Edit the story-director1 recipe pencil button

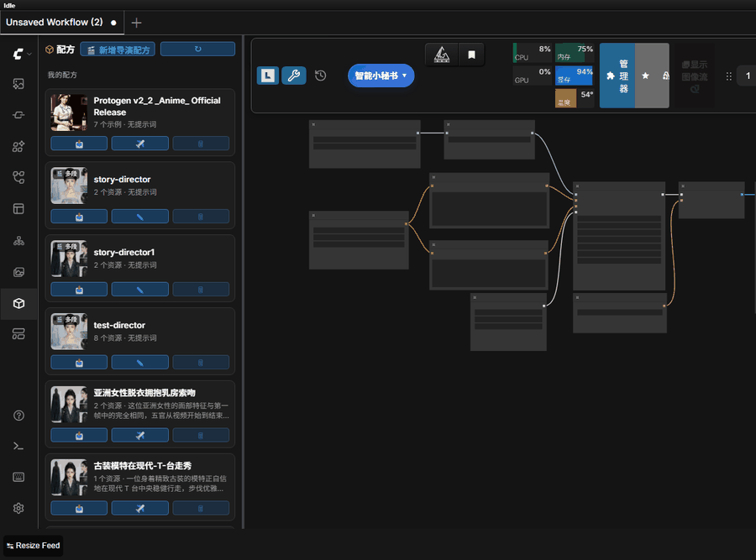coord(139,290)
